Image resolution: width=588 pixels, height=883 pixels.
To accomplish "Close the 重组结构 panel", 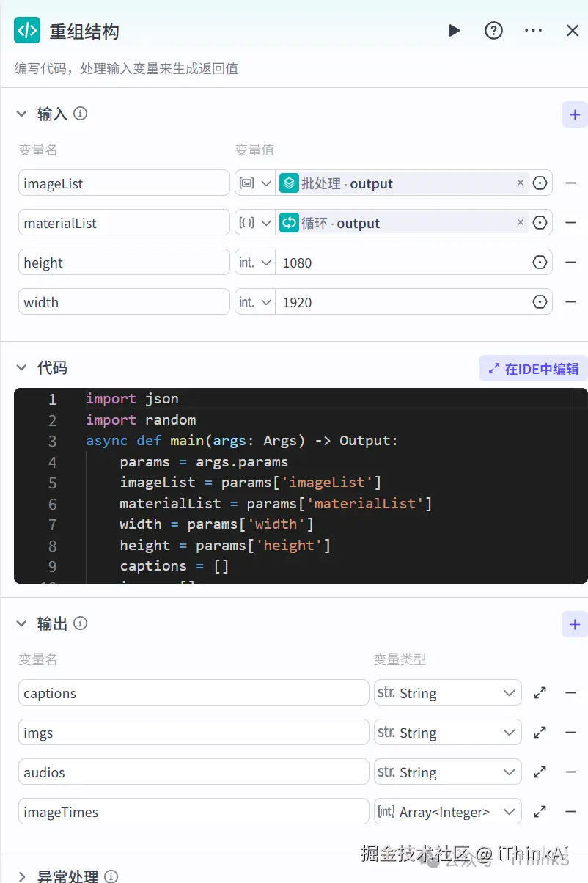I will click(x=573, y=31).
